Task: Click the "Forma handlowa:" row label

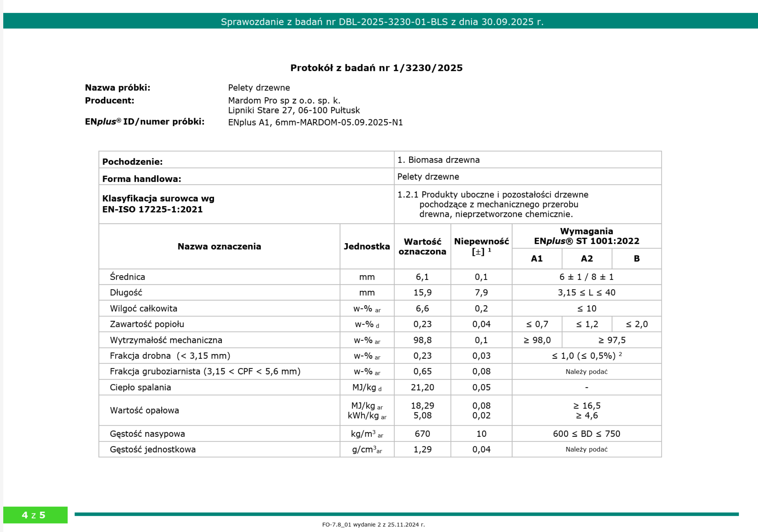Action: tap(142, 179)
